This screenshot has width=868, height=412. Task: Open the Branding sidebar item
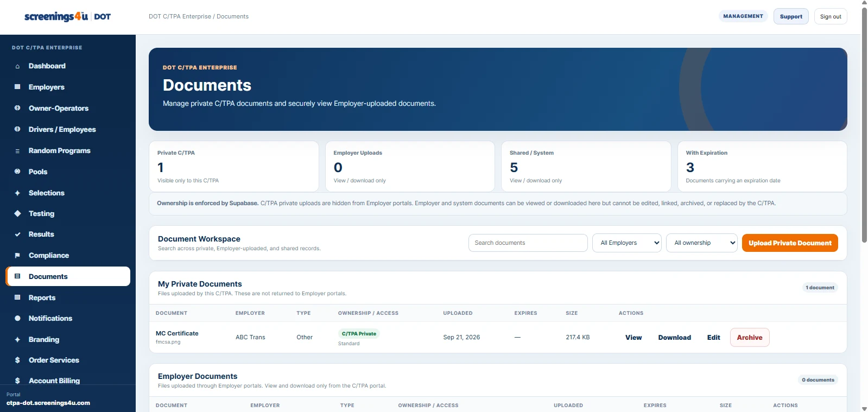(68, 339)
